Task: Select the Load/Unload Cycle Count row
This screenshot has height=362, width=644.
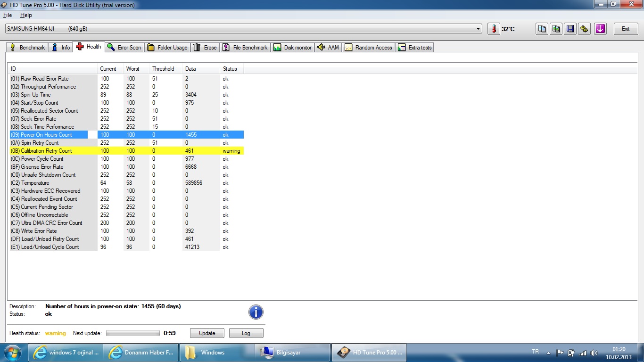Action: [x=126, y=247]
